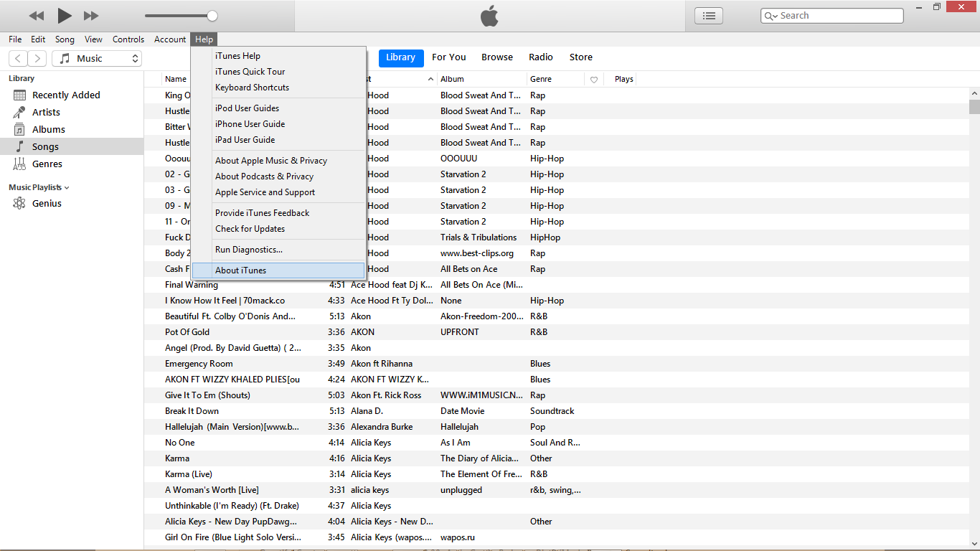Click the scroll-up arrow of song list

(974, 93)
